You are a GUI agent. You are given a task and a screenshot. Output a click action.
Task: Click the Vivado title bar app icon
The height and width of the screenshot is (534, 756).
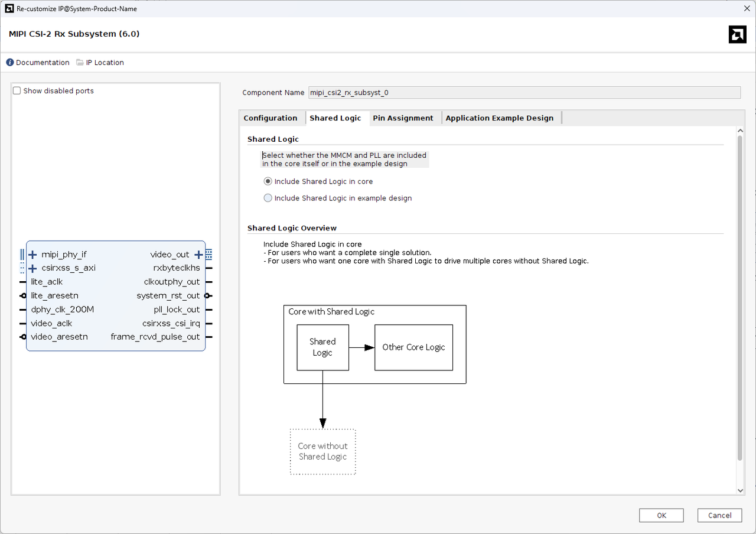[8, 8]
